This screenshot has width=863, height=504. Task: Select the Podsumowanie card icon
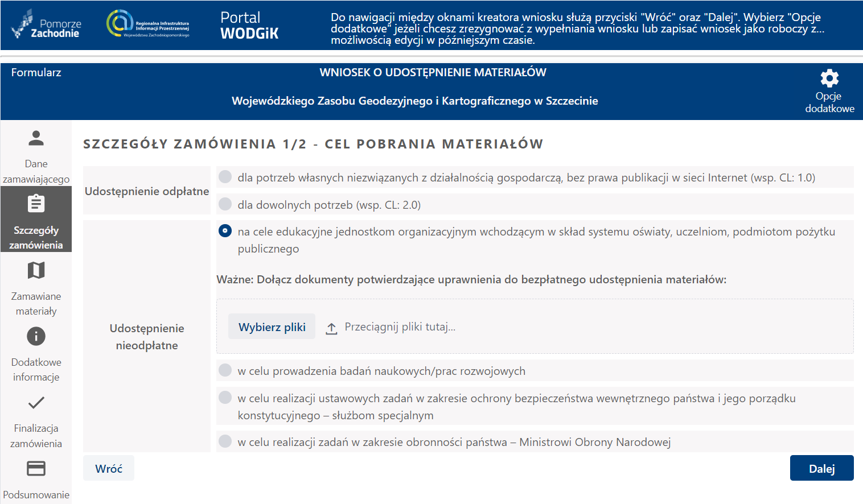pos(36,468)
